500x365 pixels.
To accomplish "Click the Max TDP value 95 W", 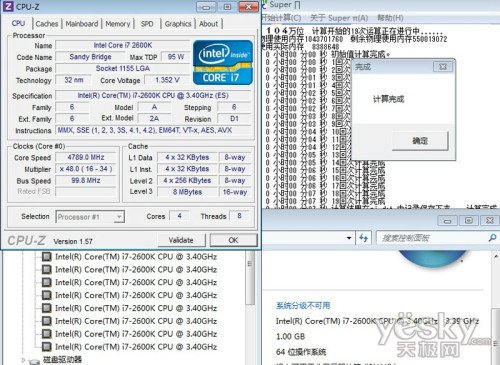I will [176, 57].
